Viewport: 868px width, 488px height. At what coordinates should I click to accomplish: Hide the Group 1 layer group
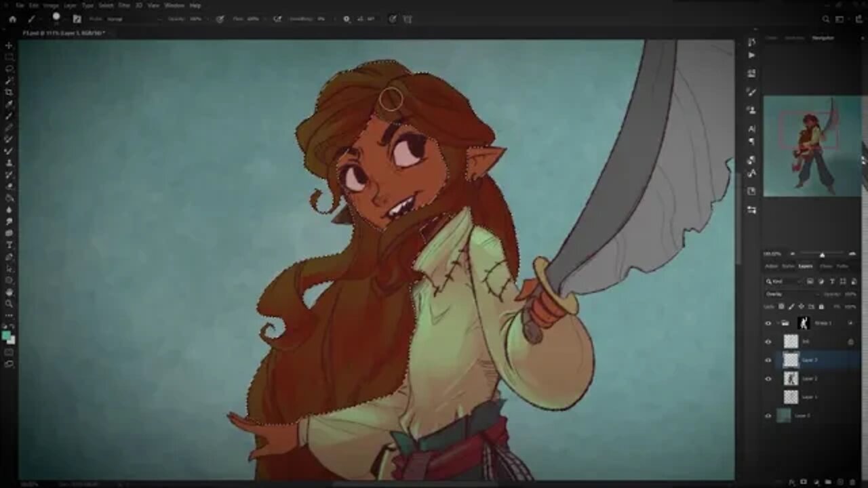(768, 323)
